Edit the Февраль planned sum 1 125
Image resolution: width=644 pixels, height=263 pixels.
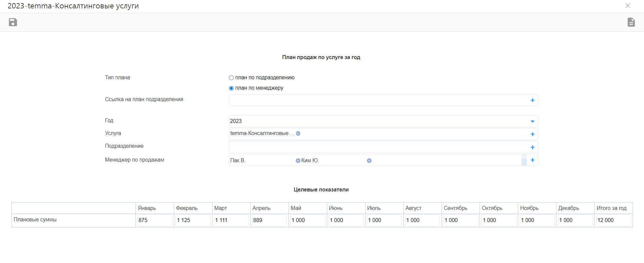point(193,220)
